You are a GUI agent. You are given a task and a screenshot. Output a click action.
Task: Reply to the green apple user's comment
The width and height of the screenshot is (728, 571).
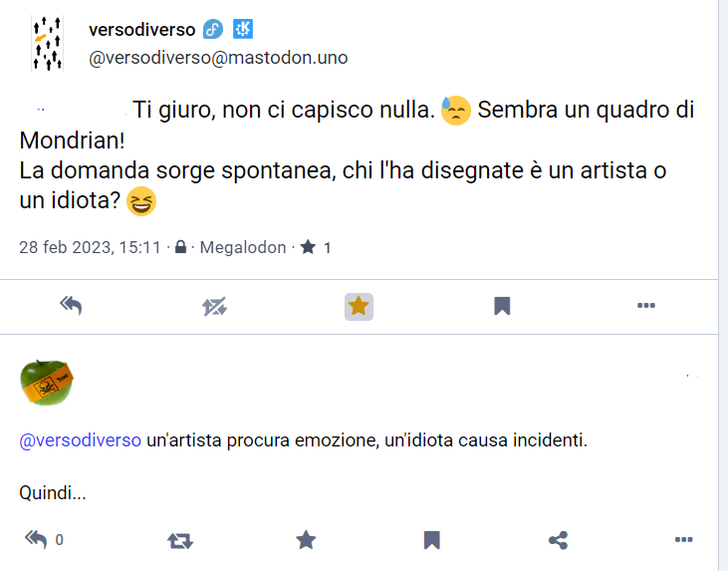pos(37,540)
